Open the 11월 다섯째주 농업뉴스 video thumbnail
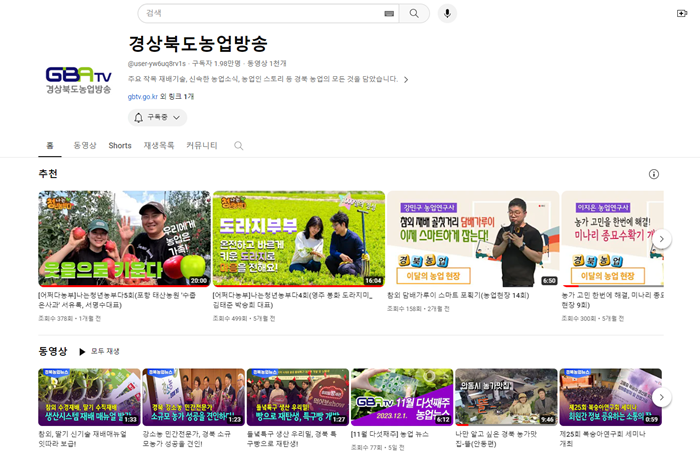 (400, 397)
